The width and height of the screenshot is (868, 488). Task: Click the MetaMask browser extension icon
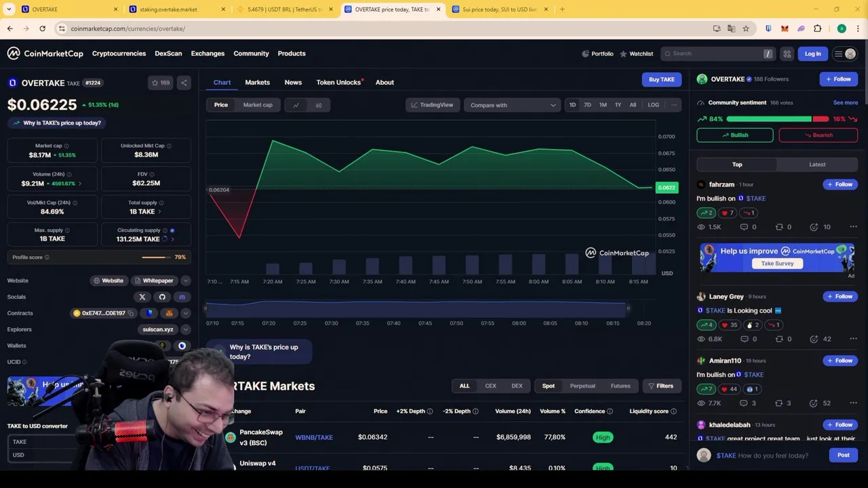coord(785,28)
